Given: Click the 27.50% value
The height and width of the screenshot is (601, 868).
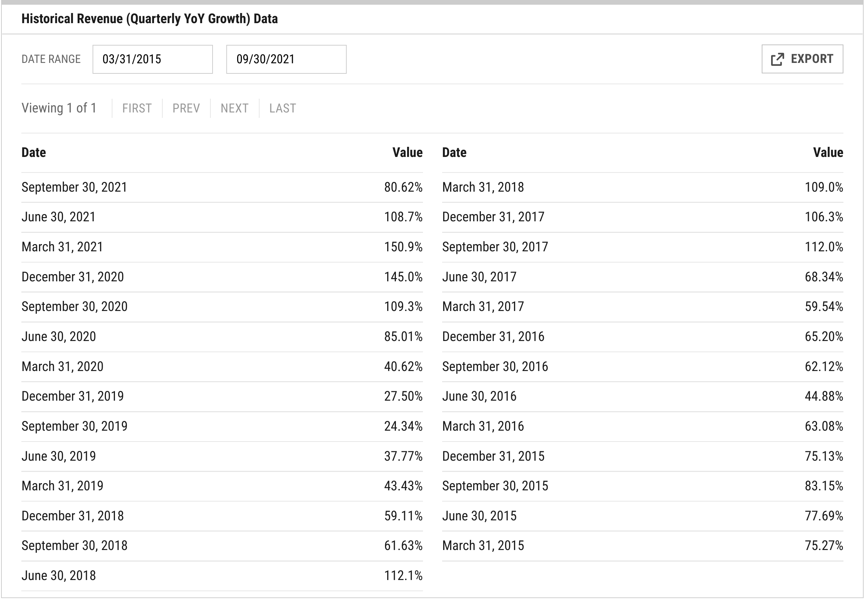Looking at the screenshot, I should pyautogui.click(x=403, y=396).
